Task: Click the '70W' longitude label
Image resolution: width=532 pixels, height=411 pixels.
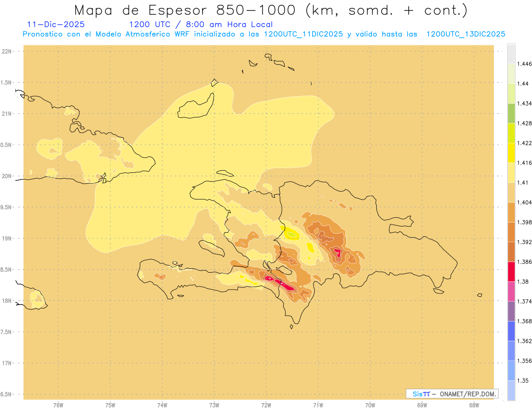Action: pos(370,405)
